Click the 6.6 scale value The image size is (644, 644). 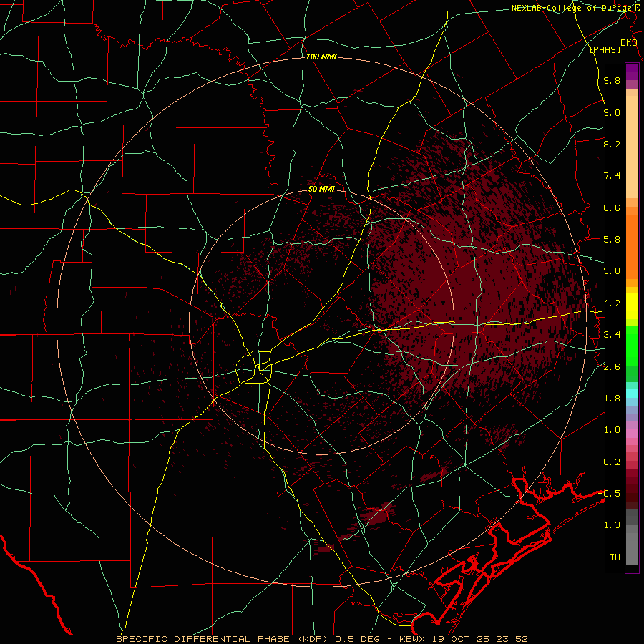612,208
